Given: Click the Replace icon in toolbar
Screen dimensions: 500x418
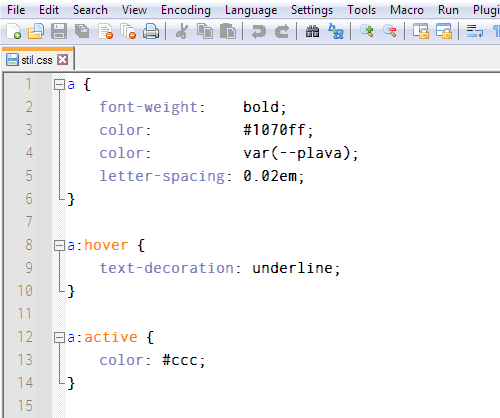Looking at the screenshot, I should [336, 32].
